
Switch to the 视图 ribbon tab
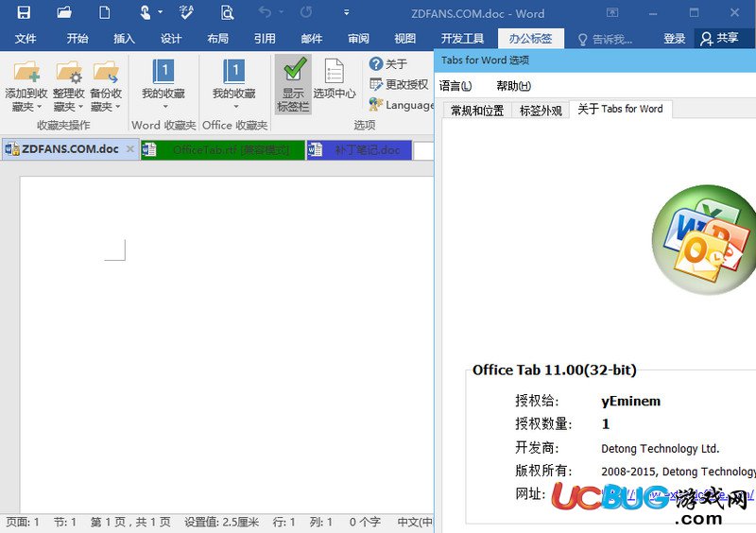tap(405, 39)
